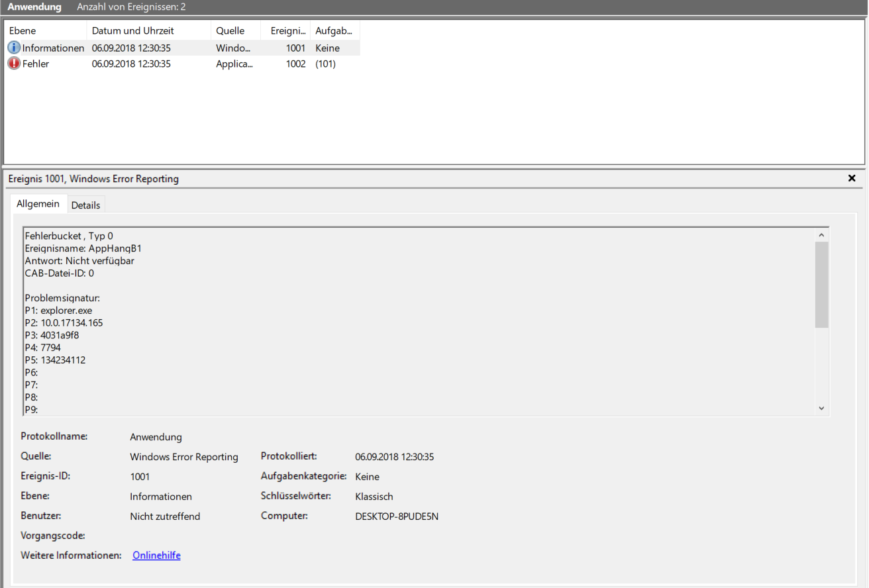The height and width of the screenshot is (588, 869).
Task: Close the event preview pane with X
Action: point(852,178)
